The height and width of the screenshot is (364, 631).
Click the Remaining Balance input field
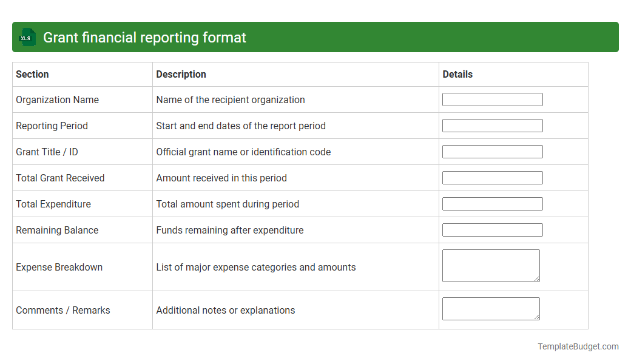pos(492,229)
